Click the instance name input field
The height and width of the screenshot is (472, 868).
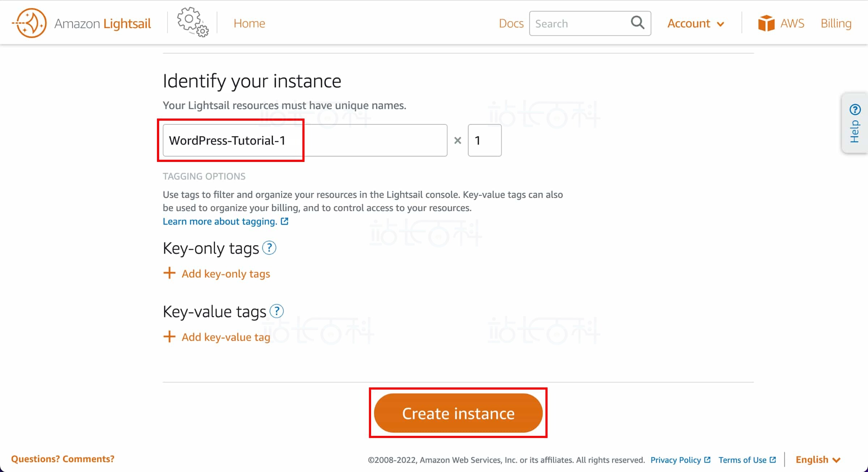click(x=305, y=140)
